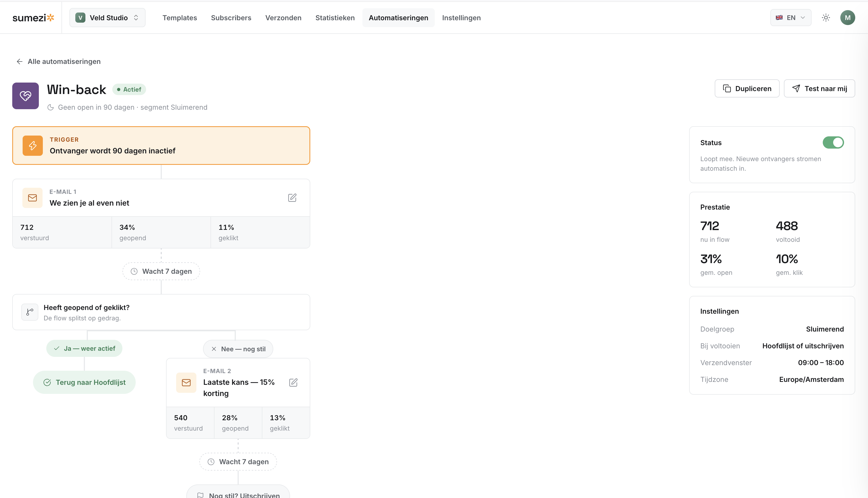Viewport: 868px width, 498px height.
Task: Open the Templates tab
Action: tap(179, 18)
